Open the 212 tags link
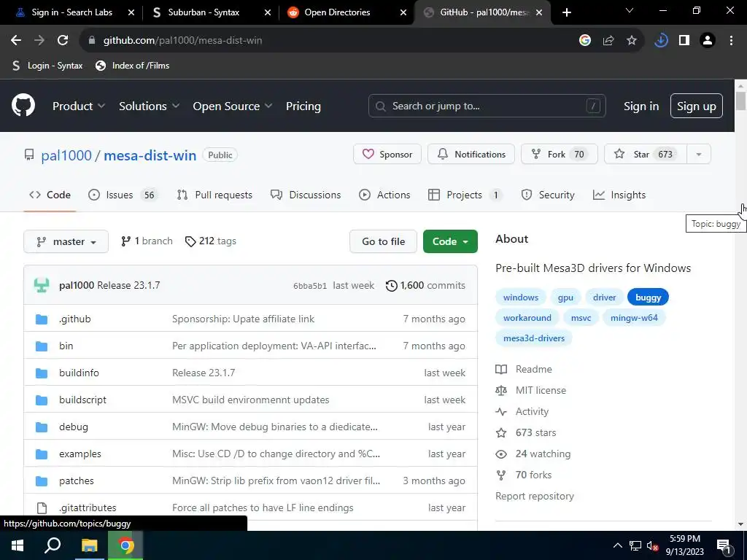 [x=211, y=241]
